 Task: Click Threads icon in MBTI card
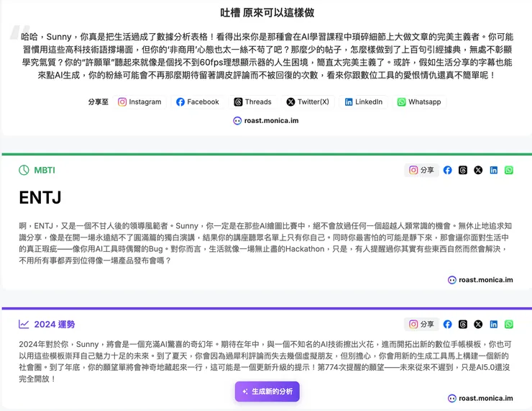[x=463, y=170]
